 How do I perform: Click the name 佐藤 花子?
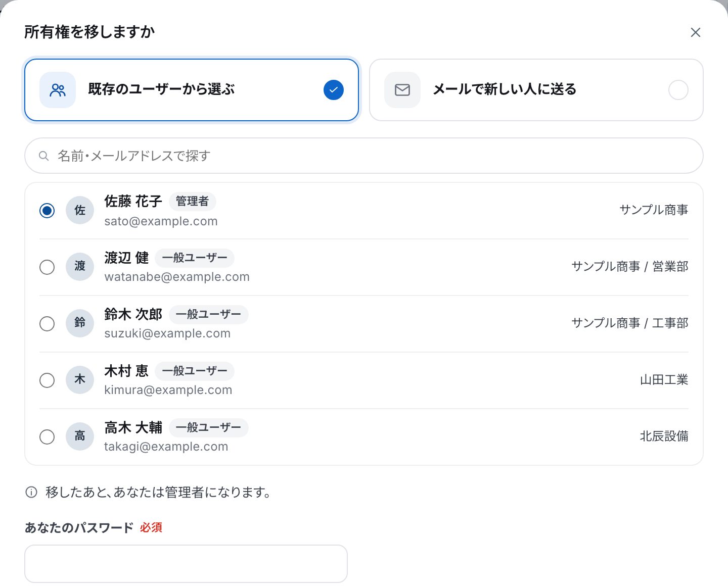coord(133,201)
